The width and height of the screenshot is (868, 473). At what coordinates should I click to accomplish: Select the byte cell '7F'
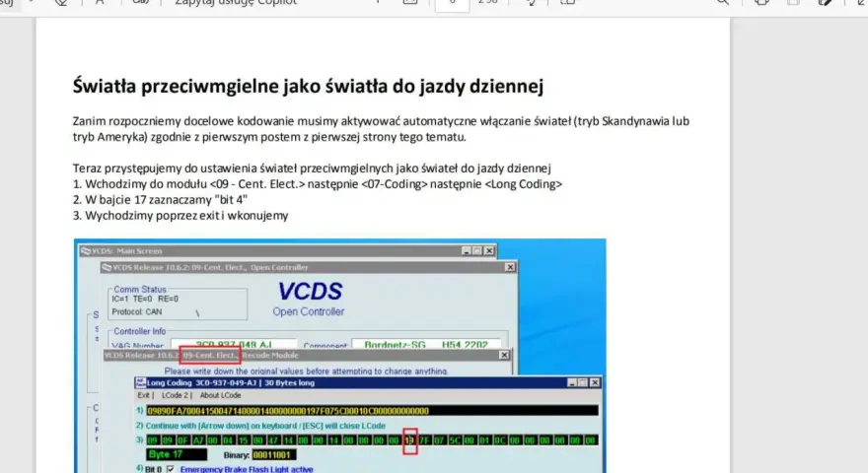(x=424, y=440)
